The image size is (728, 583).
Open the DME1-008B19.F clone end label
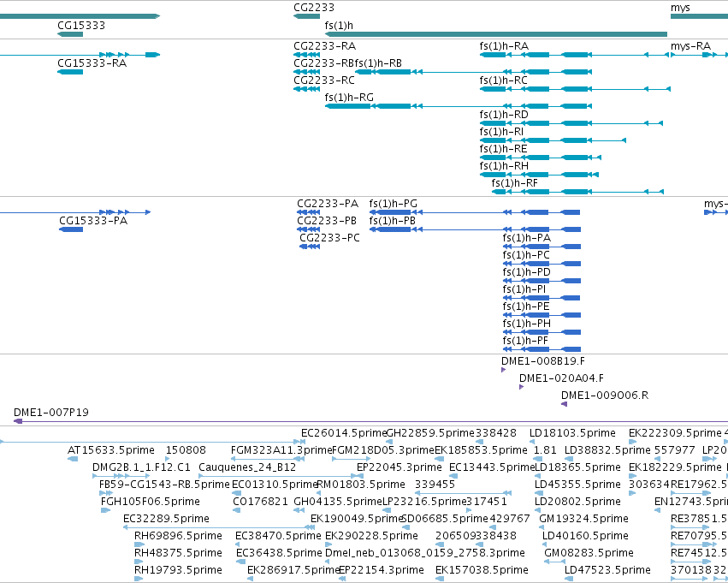(543, 361)
